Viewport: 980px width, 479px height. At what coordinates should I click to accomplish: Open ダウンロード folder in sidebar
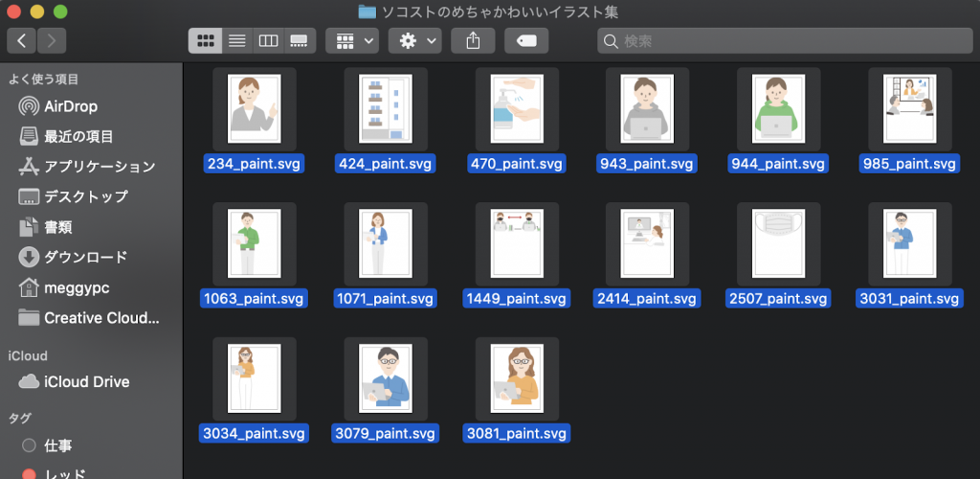(85, 257)
